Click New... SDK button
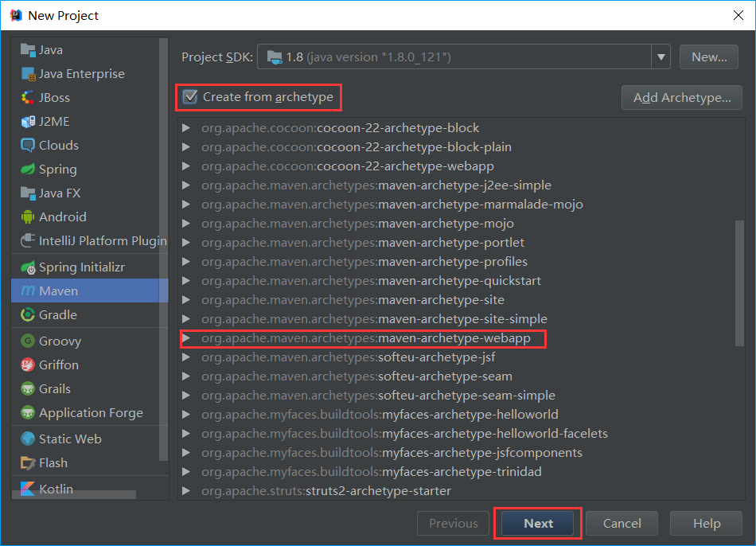The image size is (756, 546). click(x=709, y=57)
